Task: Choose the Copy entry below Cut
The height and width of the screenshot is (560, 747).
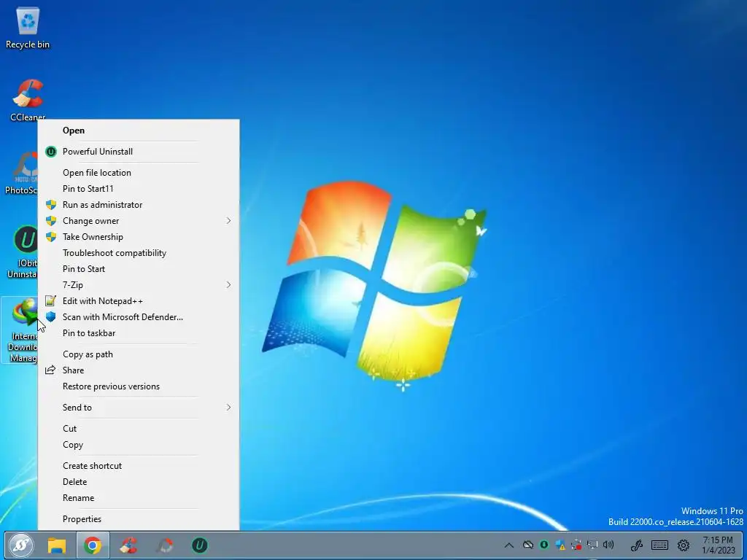Action: pos(138,445)
